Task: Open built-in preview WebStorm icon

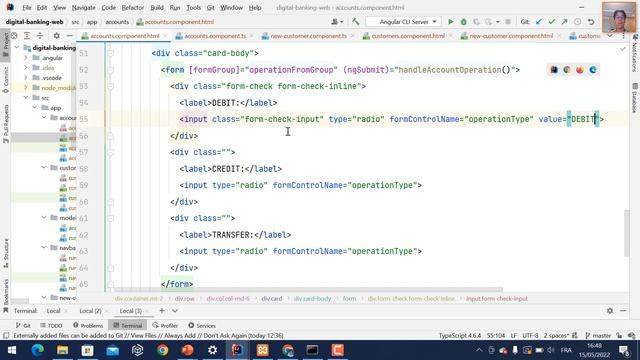Action: (554, 70)
